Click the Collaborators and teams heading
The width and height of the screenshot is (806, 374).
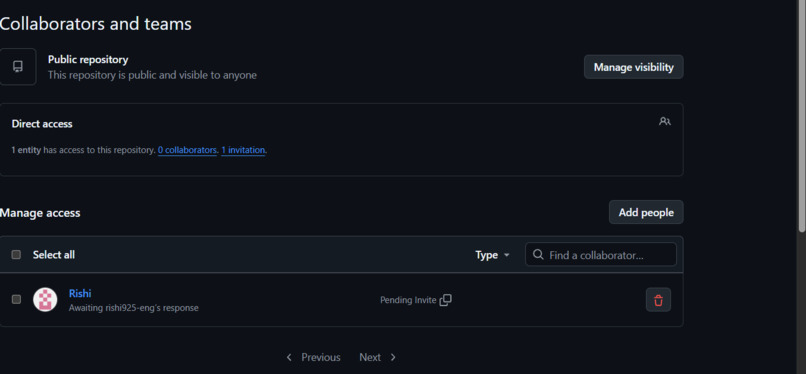[x=96, y=24]
